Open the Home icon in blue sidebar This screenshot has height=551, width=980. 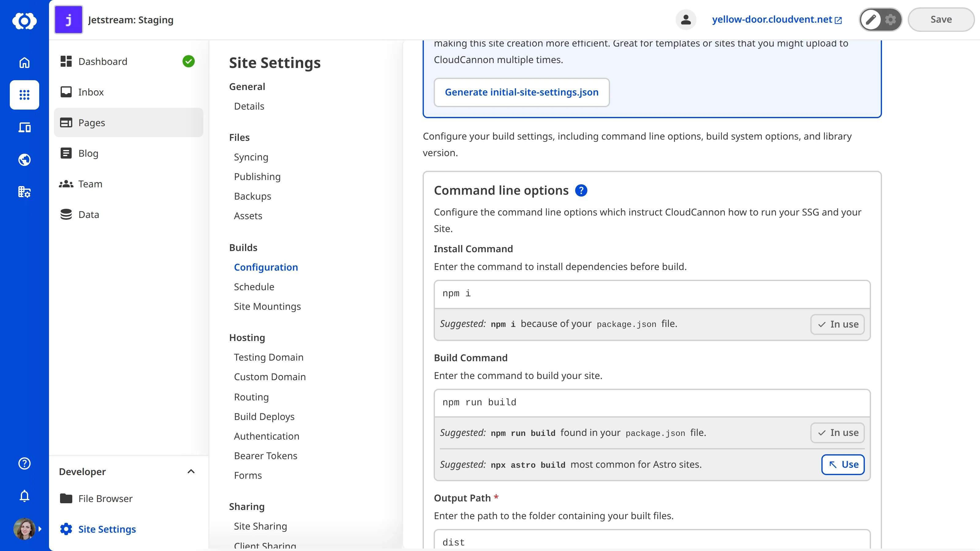[x=24, y=62]
